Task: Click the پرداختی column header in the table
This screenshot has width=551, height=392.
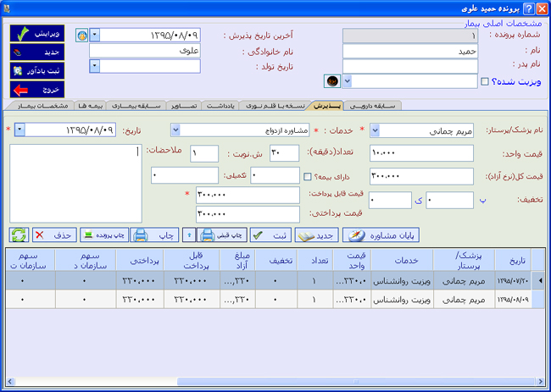Action: 140,260
